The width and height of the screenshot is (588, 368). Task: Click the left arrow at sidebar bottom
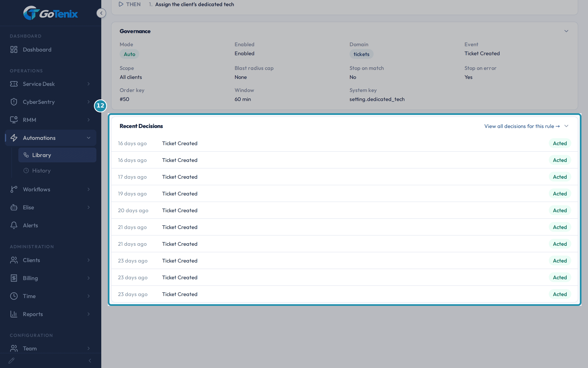coord(90,360)
